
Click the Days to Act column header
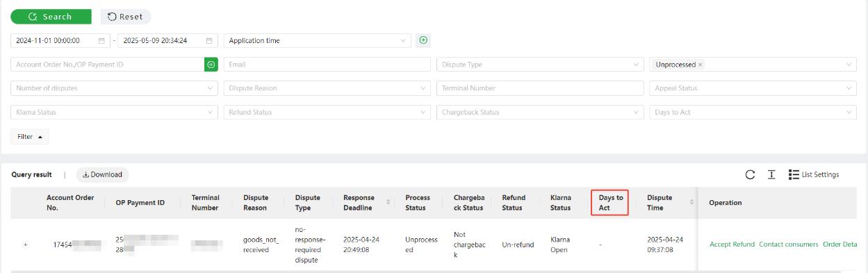pyautogui.click(x=611, y=202)
